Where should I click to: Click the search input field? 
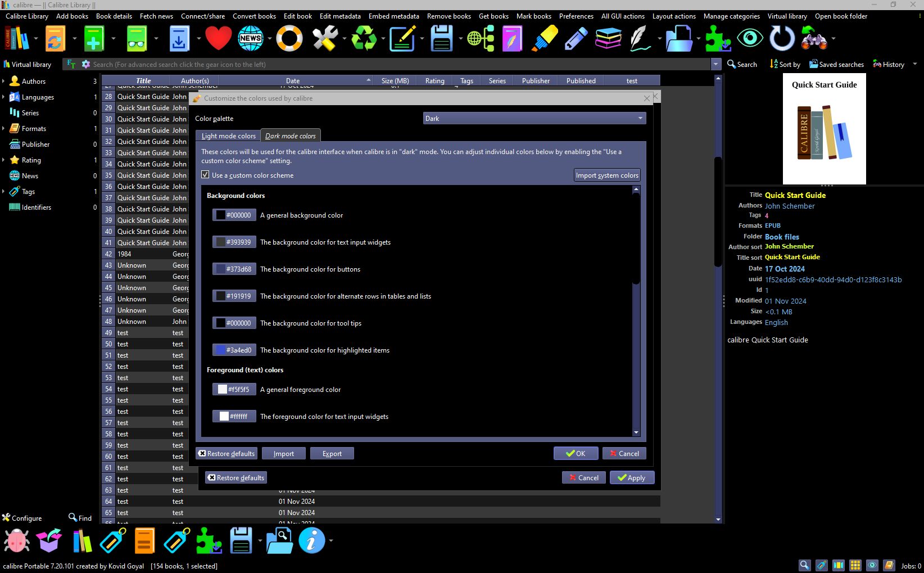coord(401,64)
